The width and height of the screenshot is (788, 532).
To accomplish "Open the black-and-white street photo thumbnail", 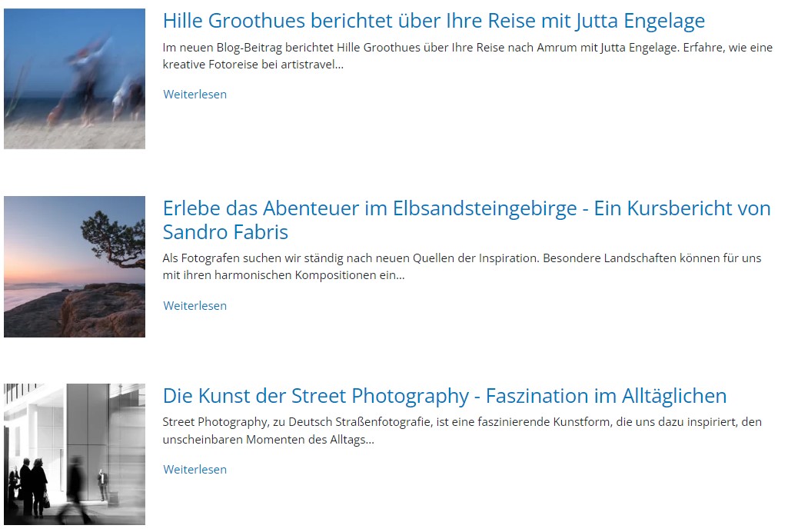I will click(75, 454).
